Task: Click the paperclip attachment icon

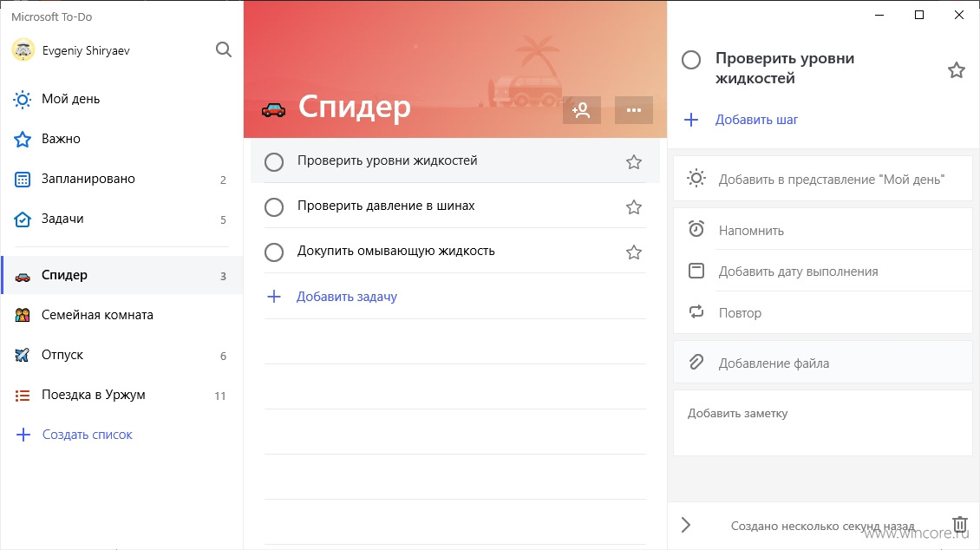Action: pos(696,362)
